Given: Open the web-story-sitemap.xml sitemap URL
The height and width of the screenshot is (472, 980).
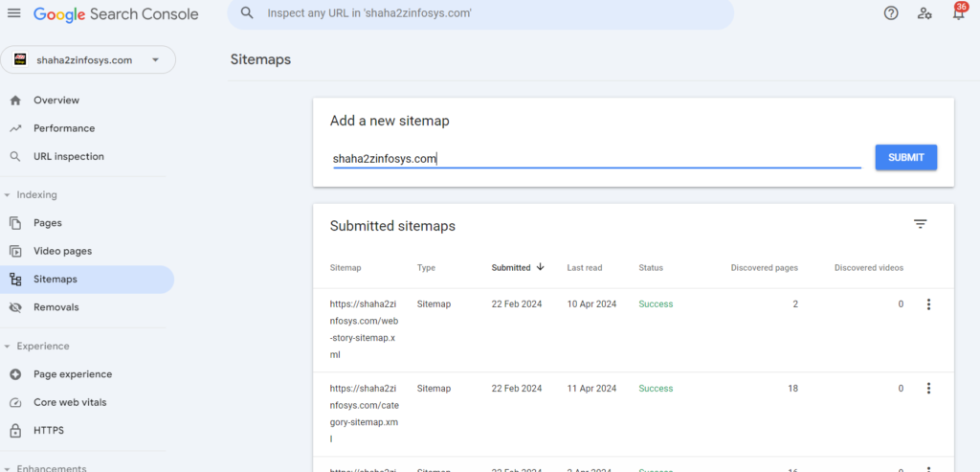Looking at the screenshot, I should 364,329.
